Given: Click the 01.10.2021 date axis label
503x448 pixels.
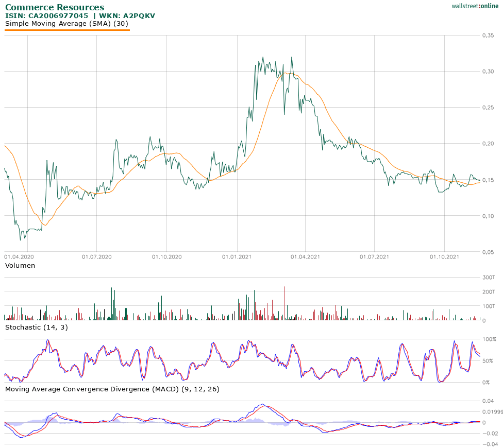Looking at the screenshot, I should pos(444,257).
